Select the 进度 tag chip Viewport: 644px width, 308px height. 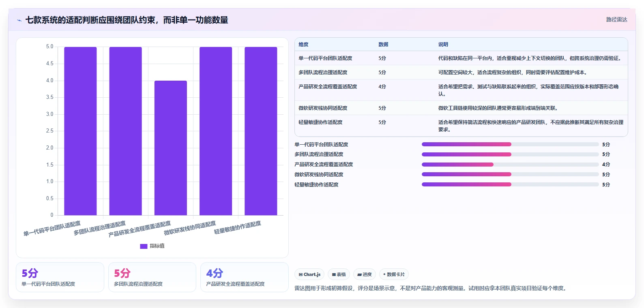click(365, 274)
